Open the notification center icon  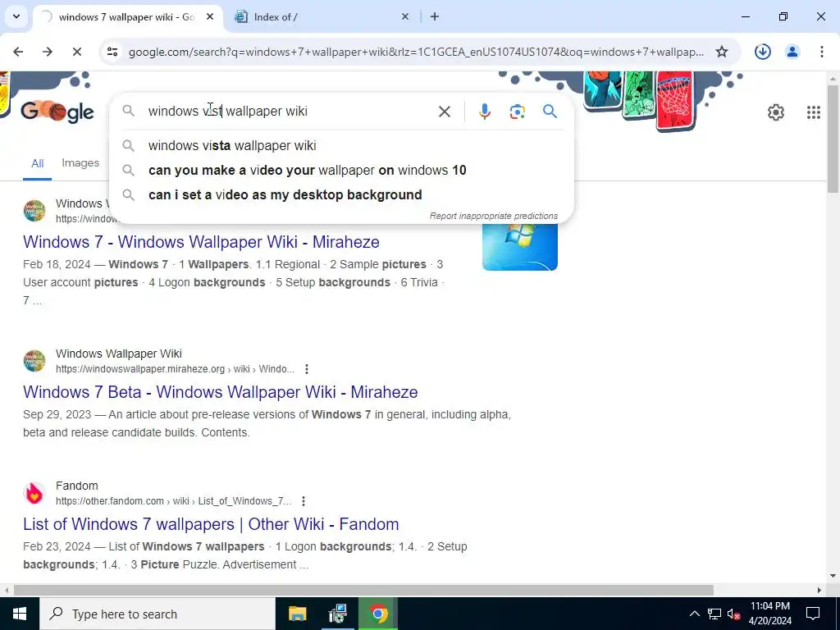[x=813, y=614]
